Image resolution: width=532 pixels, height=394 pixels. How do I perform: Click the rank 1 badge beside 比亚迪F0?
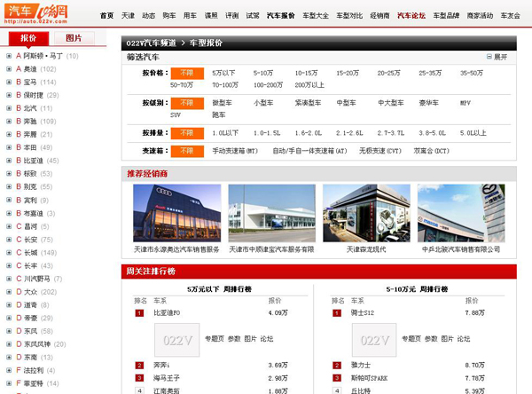pos(139,313)
